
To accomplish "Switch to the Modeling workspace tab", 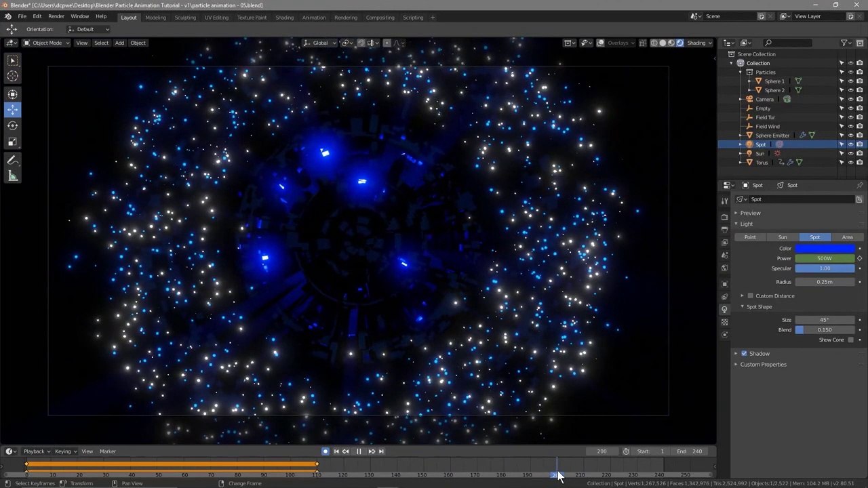I will point(155,17).
